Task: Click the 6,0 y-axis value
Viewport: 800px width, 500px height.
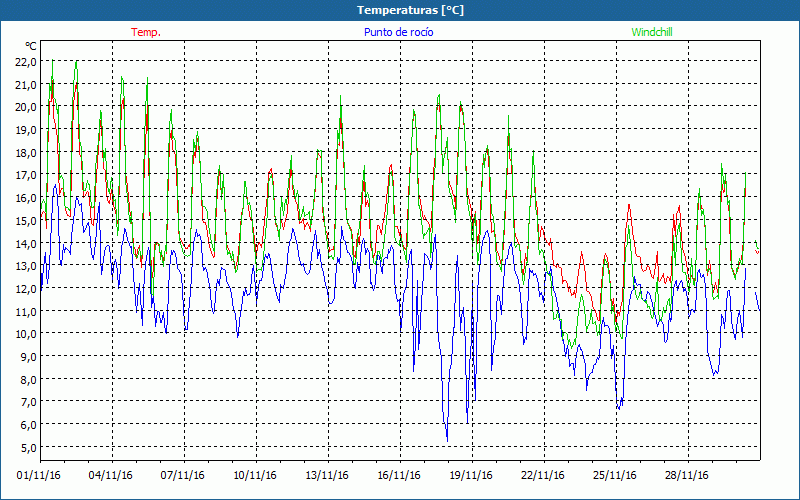Action: click(x=29, y=424)
